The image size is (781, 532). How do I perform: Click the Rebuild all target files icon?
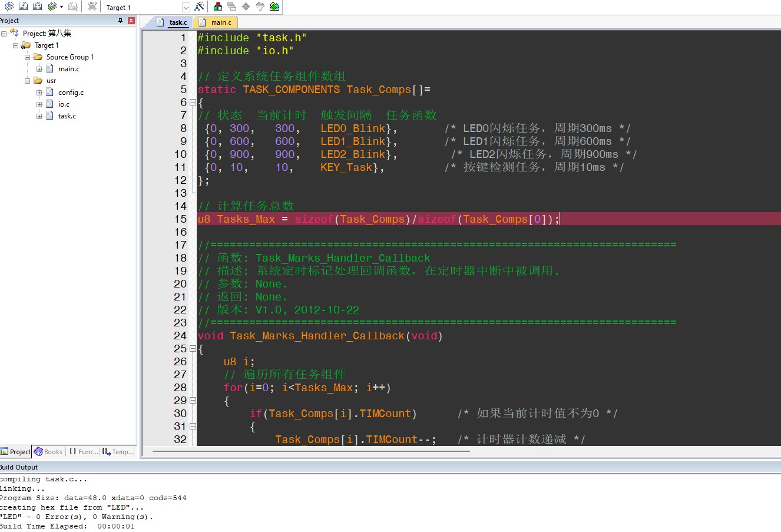point(37,6)
